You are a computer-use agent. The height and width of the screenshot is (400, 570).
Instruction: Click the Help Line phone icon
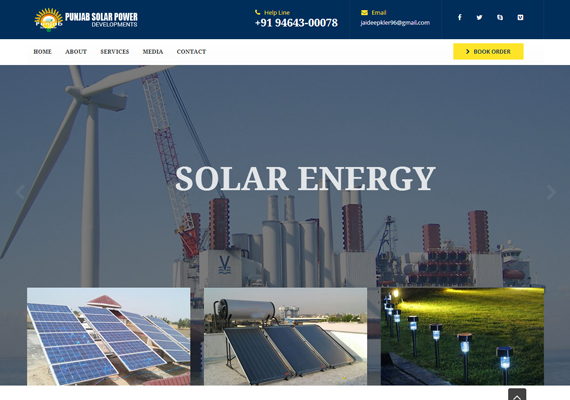pos(257,12)
